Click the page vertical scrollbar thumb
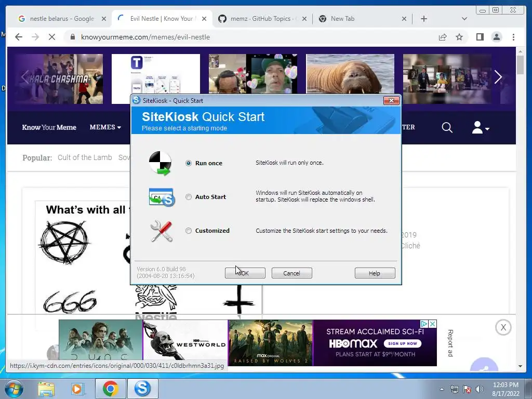The width and height of the screenshot is (532, 399). click(x=520, y=65)
